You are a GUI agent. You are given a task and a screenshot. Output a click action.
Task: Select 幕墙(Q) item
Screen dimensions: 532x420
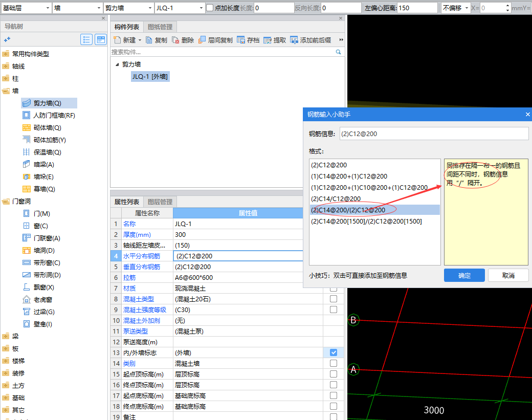39,189
